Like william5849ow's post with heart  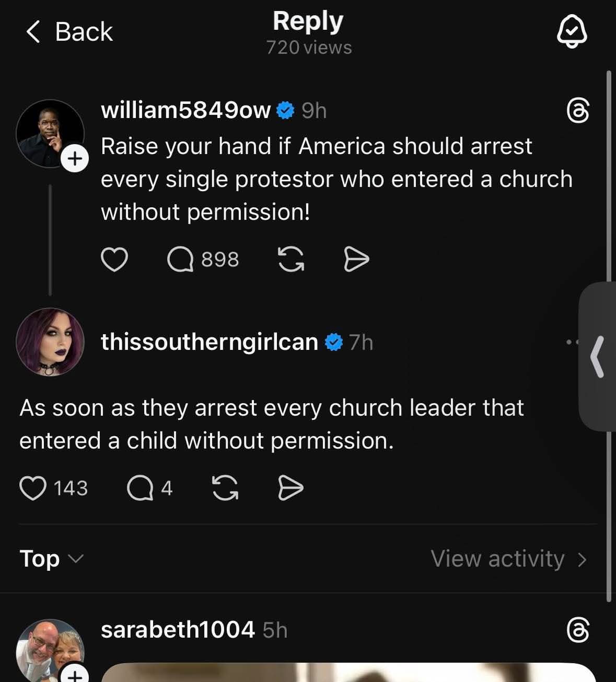point(114,260)
